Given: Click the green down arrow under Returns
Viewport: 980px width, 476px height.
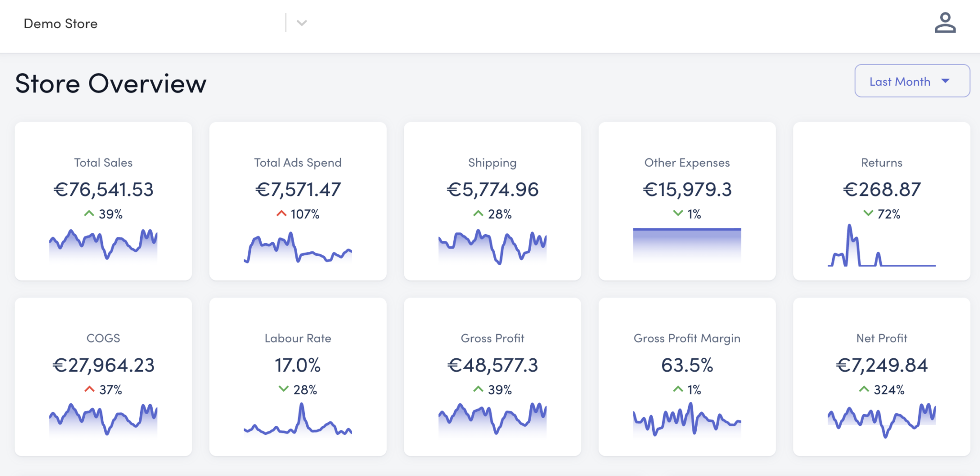Looking at the screenshot, I should pyautogui.click(x=868, y=214).
